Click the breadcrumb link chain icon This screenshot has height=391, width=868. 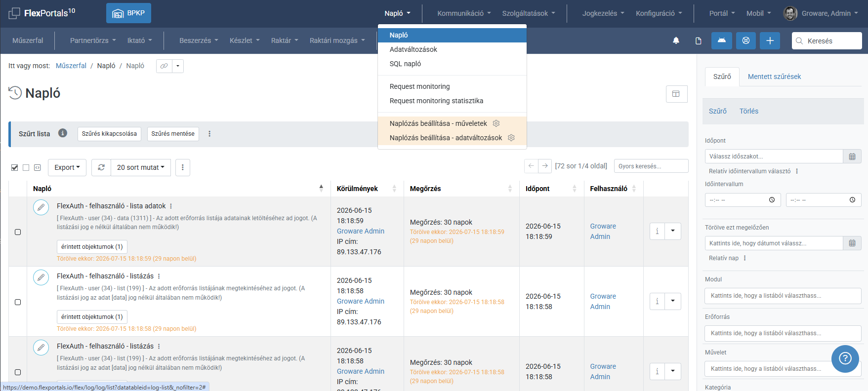(x=164, y=66)
